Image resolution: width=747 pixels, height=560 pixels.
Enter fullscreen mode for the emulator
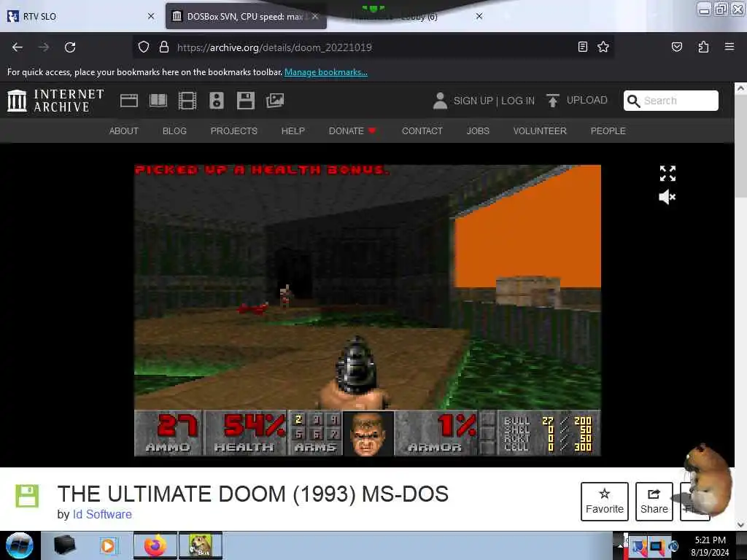[x=667, y=174]
